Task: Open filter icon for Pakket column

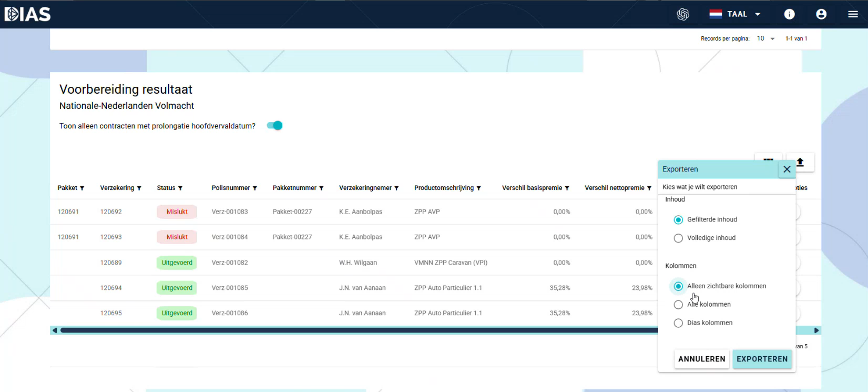Action: click(82, 188)
